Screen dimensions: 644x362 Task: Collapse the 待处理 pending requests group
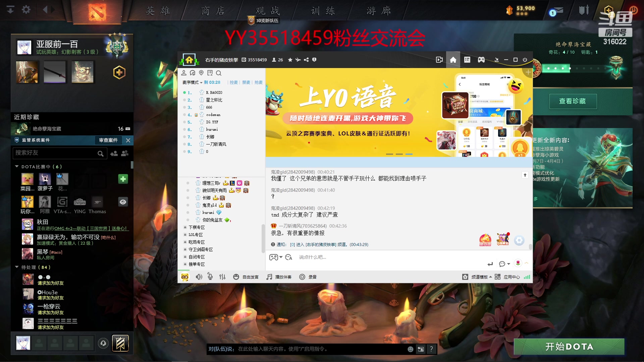[x=17, y=267]
